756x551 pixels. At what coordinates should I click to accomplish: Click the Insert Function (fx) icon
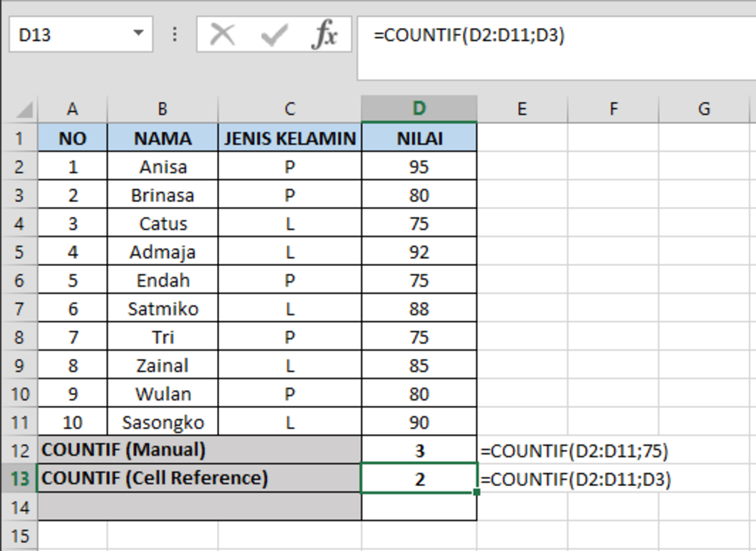(x=327, y=33)
